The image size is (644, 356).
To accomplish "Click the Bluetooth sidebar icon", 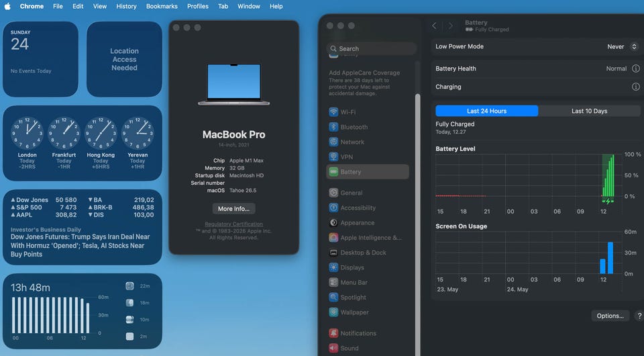I will [333, 127].
